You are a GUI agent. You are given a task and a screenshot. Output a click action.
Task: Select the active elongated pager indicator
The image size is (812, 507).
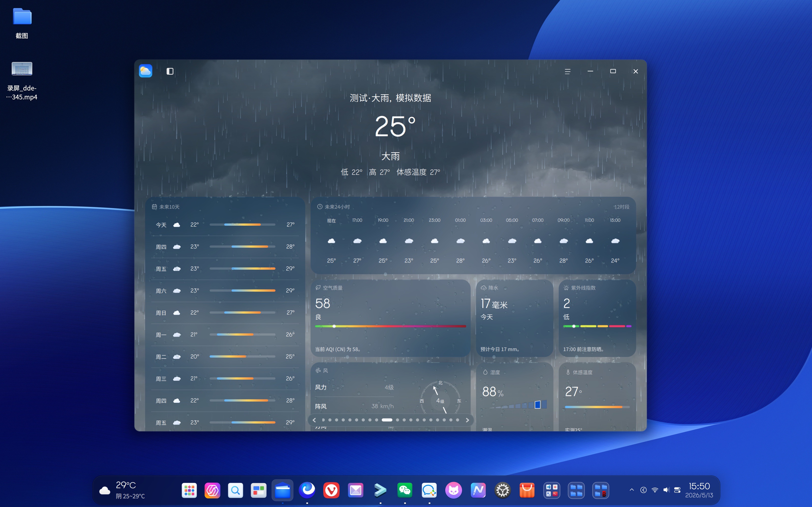[x=387, y=420]
